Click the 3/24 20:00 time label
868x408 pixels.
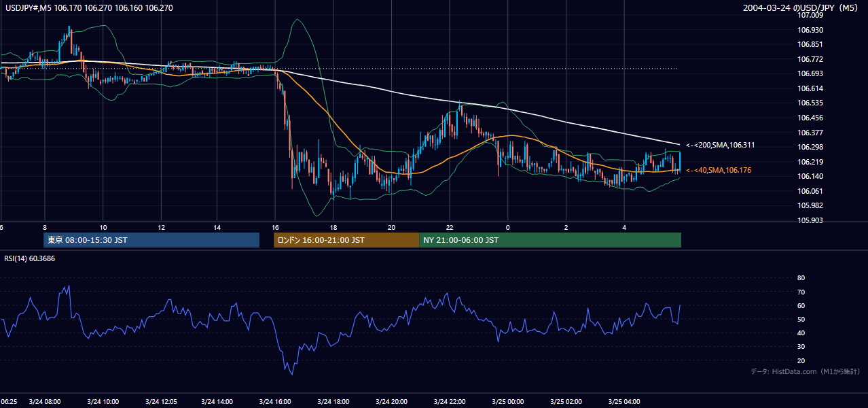(391, 402)
